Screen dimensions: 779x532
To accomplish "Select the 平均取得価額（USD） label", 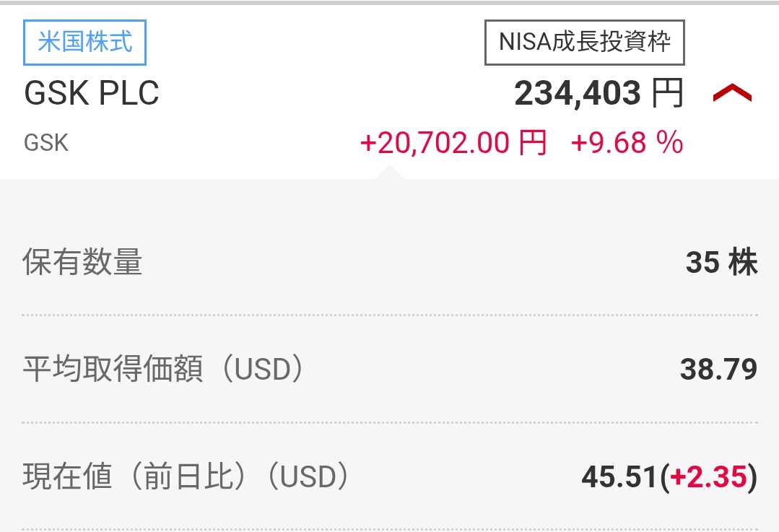I will [x=163, y=370].
